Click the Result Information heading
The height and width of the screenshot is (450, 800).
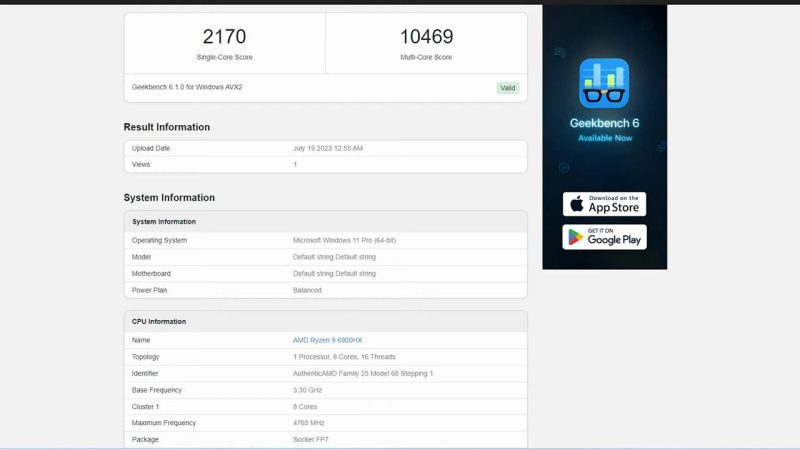(x=167, y=127)
